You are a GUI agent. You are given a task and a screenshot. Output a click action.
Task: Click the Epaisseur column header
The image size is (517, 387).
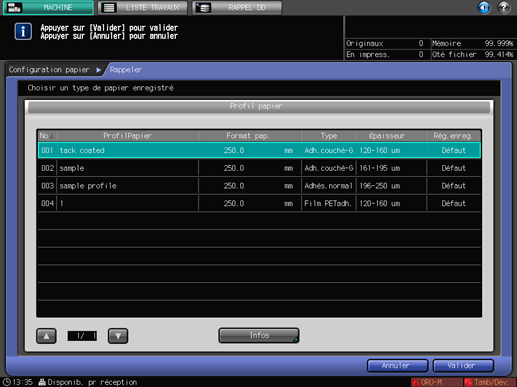click(x=392, y=136)
